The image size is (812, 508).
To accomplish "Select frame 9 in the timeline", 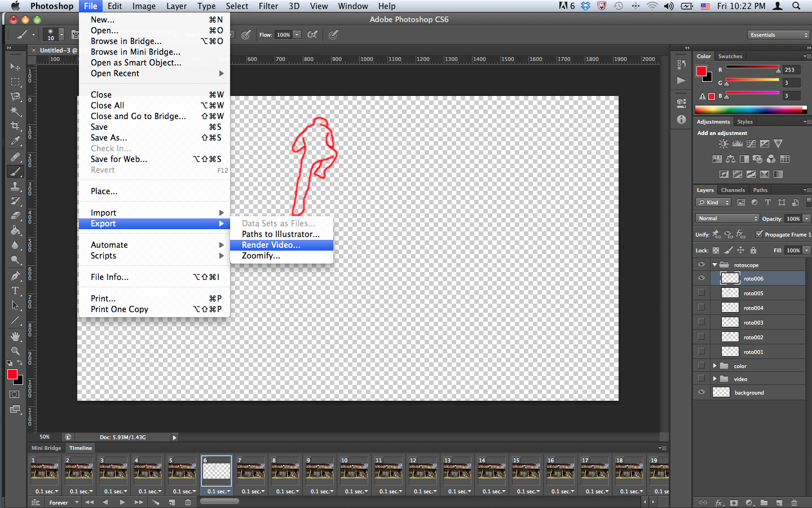I will point(320,471).
